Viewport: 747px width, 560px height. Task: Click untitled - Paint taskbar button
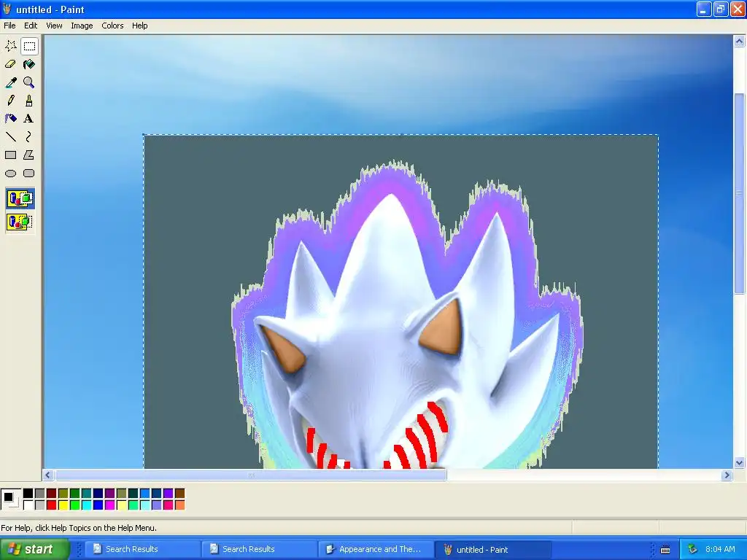[x=492, y=549]
